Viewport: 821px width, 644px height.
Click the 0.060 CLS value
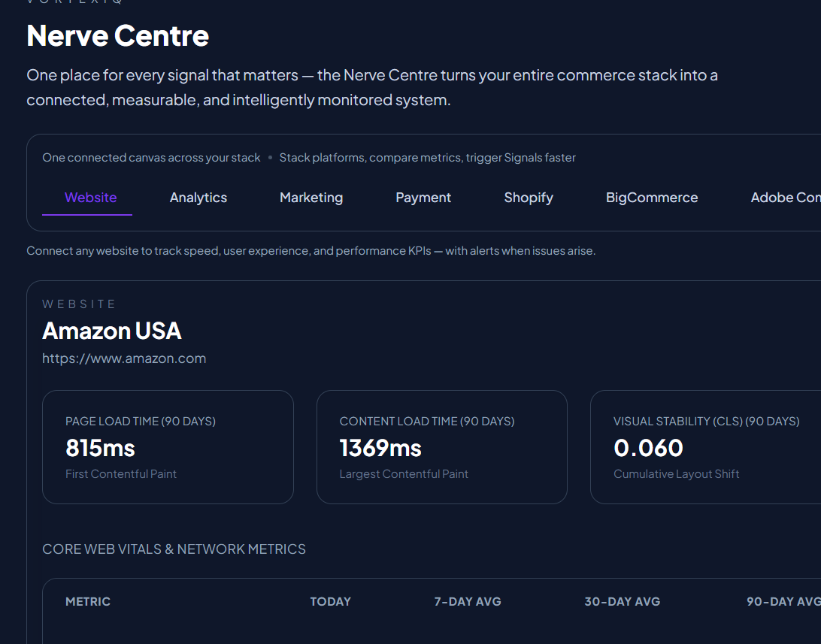tap(648, 448)
